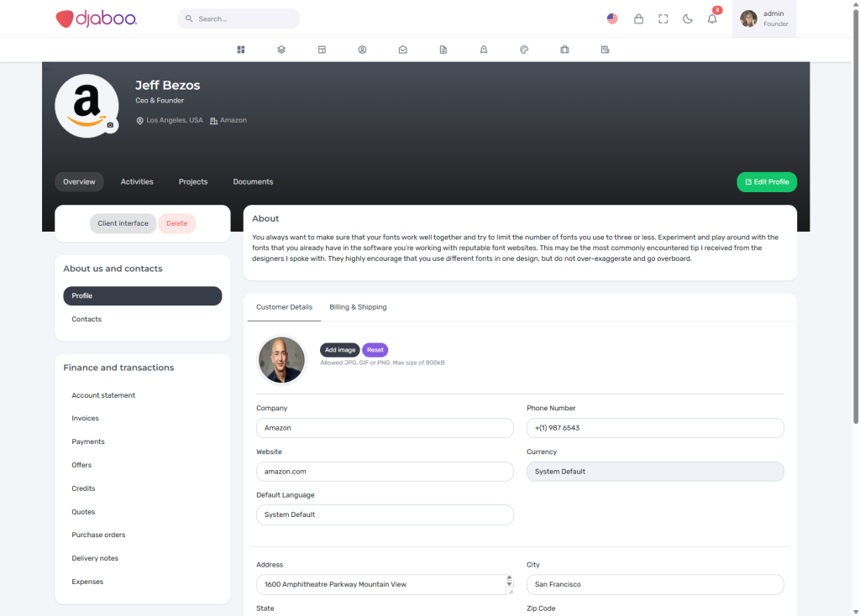
Task: Open the Activities tab
Action: (137, 181)
